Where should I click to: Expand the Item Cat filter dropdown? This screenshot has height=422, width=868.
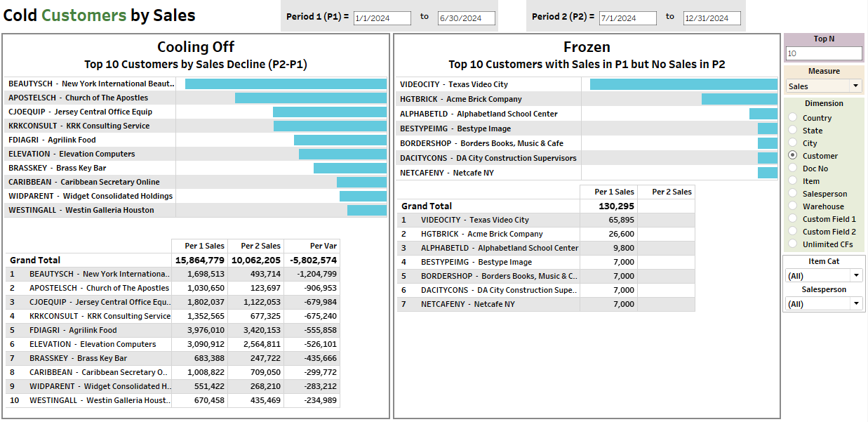824,276
